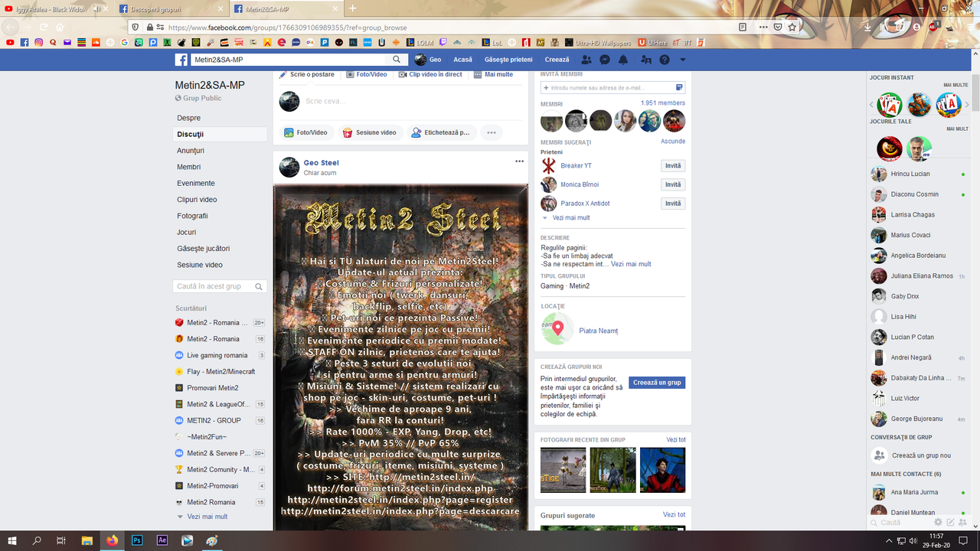Open chat with Angelica Bordeianu
This screenshot has height=551, width=980.
click(920, 256)
